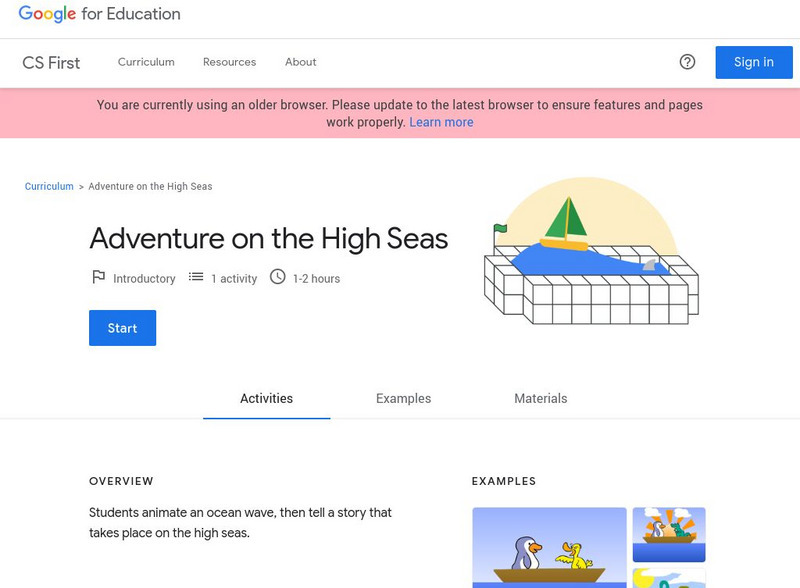Open the sun and boat example thumbnail

(x=669, y=534)
